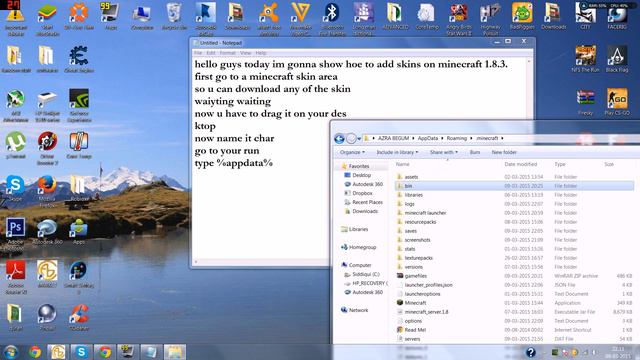Click the Notepad vertical scrollbar up arrow
This screenshot has height=360, width=640.
tap(529, 61)
